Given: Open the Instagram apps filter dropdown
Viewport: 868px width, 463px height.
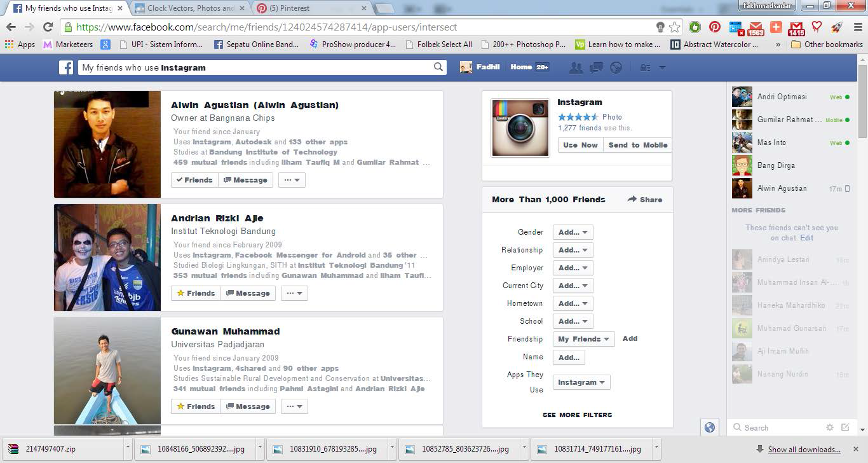Looking at the screenshot, I should pos(581,382).
